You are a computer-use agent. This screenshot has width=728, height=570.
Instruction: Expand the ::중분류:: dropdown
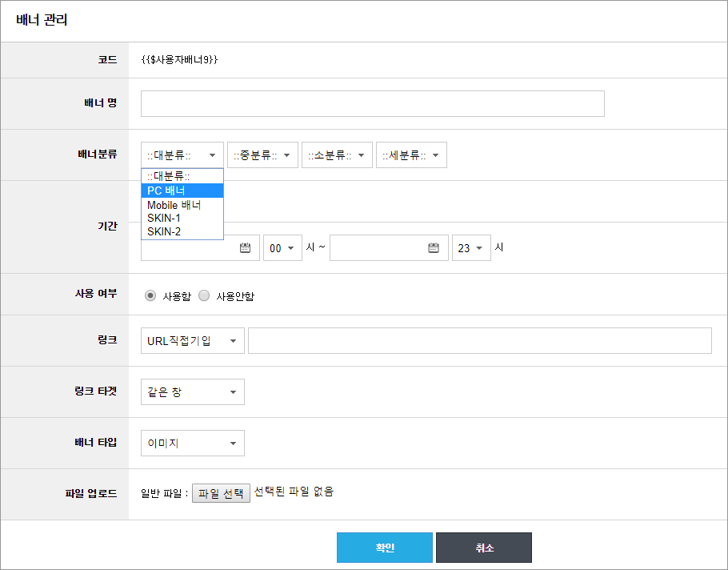pyautogui.click(x=262, y=155)
